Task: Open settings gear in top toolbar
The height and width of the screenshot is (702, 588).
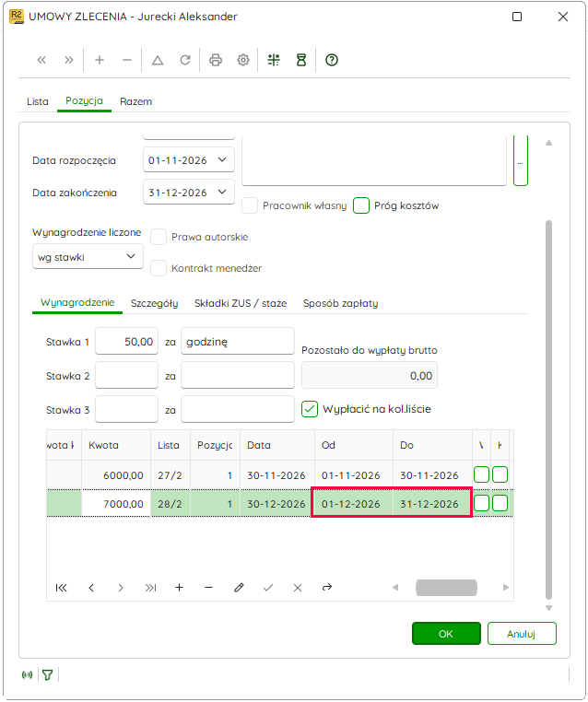Action: [243, 60]
